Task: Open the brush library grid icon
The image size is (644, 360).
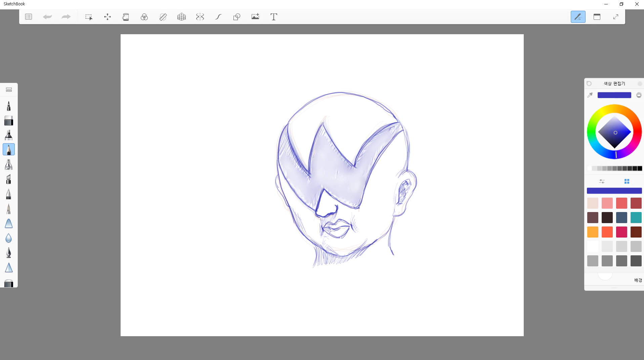Action: point(9,90)
